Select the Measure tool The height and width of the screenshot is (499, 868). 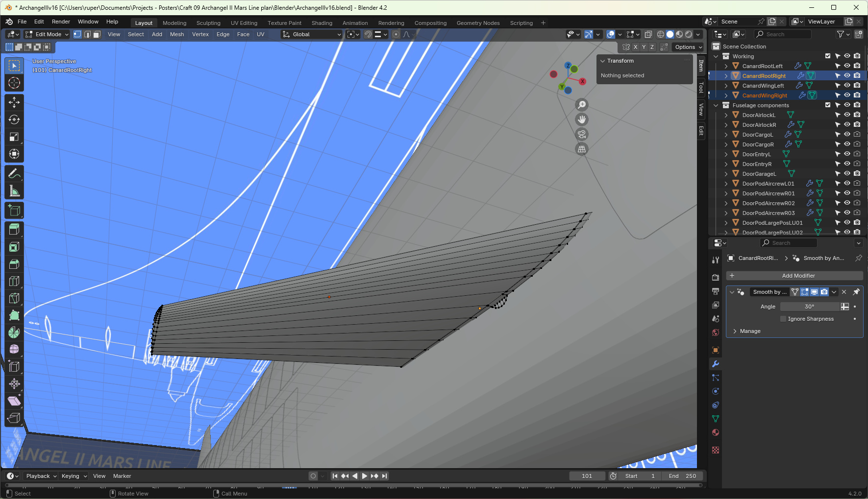pos(14,190)
